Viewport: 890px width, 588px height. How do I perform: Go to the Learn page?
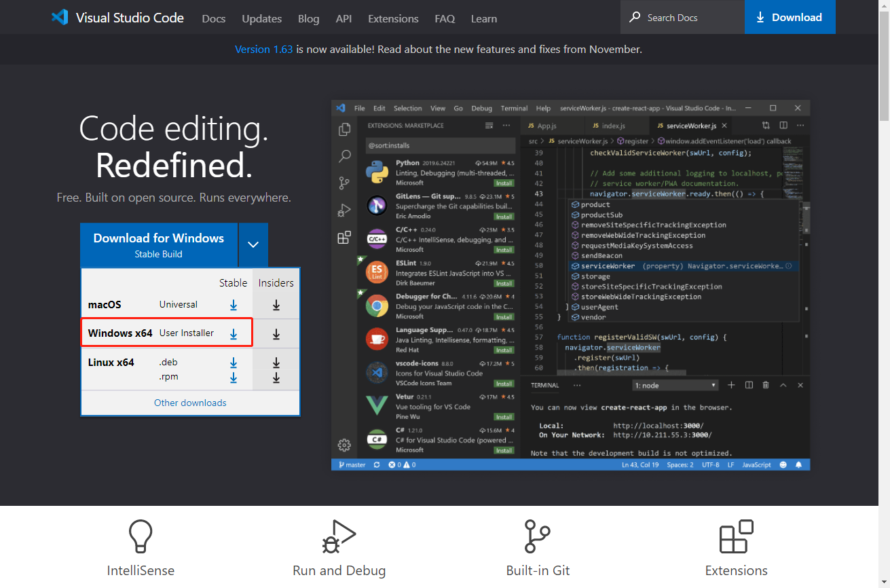click(x=484, y=18)
